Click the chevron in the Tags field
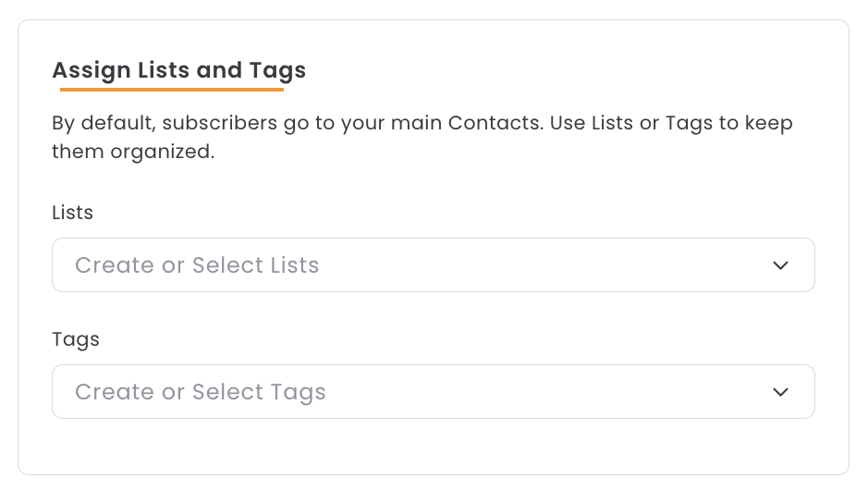The height and width of the screenshot is (490, 868). click(781, 392)
